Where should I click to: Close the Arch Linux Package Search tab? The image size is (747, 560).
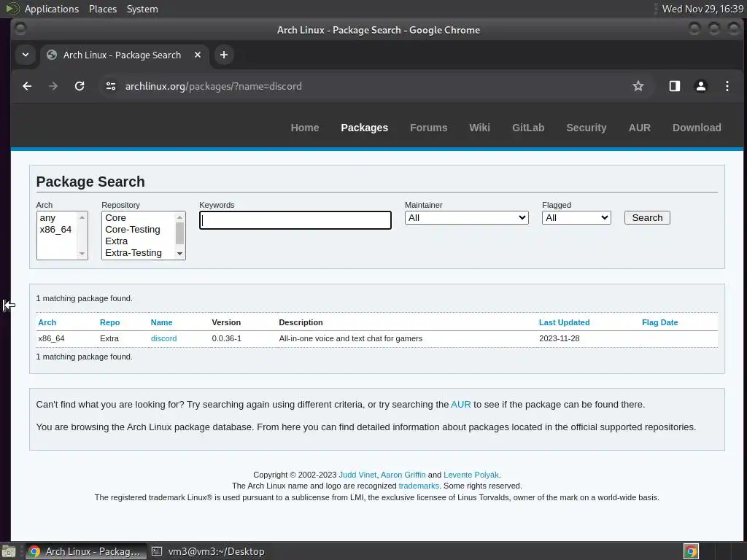click(x=198, y=55)
